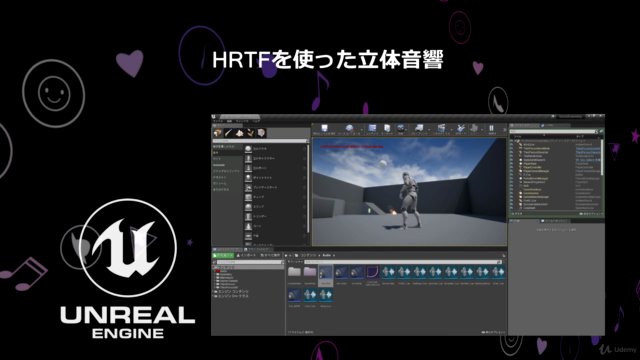Screen dimensions: 640x360
Task: Open the Blueprints dropdown arrow in toolbar
Action: 429,130
